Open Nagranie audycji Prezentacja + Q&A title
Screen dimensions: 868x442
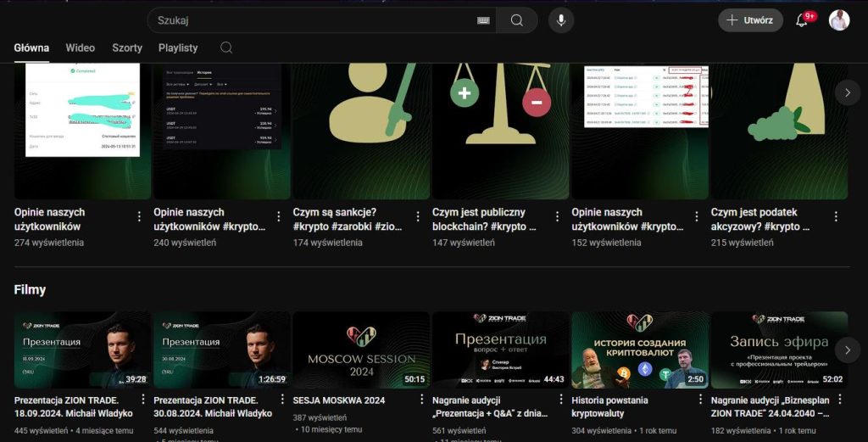click(x=490, y=406)
